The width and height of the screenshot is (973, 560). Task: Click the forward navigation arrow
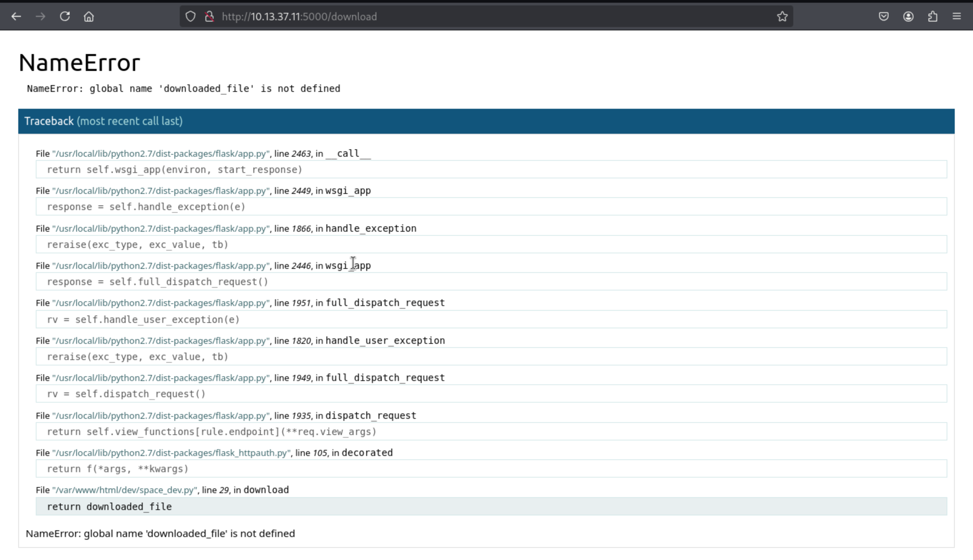pos(41,17)
